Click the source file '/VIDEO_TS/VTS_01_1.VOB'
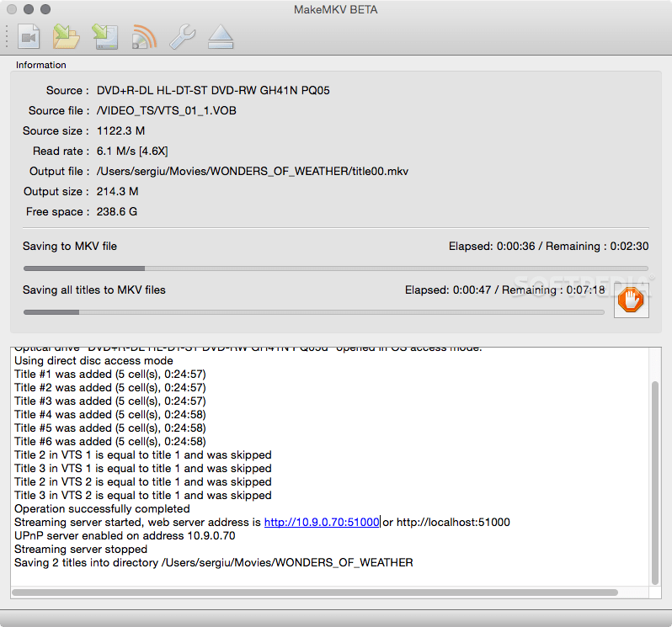 [166, 110]
